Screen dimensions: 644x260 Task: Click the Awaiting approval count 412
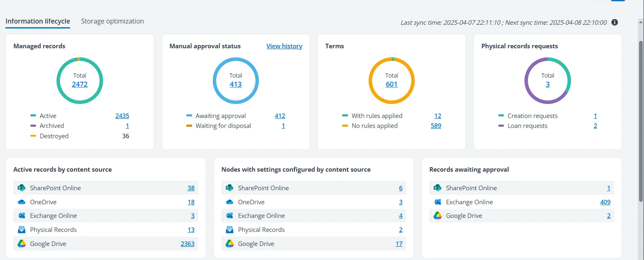pos(280,116)
